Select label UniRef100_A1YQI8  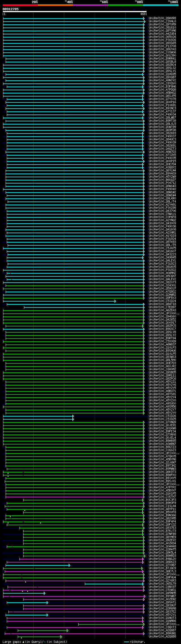tap(162, 236)
